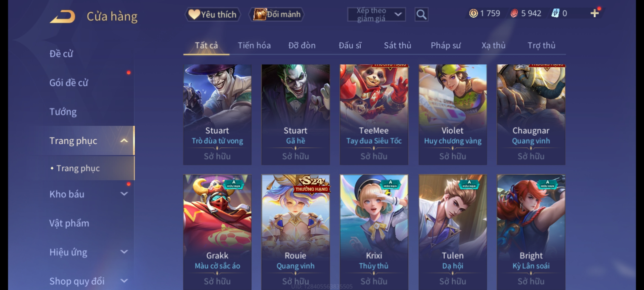The height and width of the screenshot is (290, 644).
Task: Open the Gói đề cử menu item
Action: click(69, 83)
